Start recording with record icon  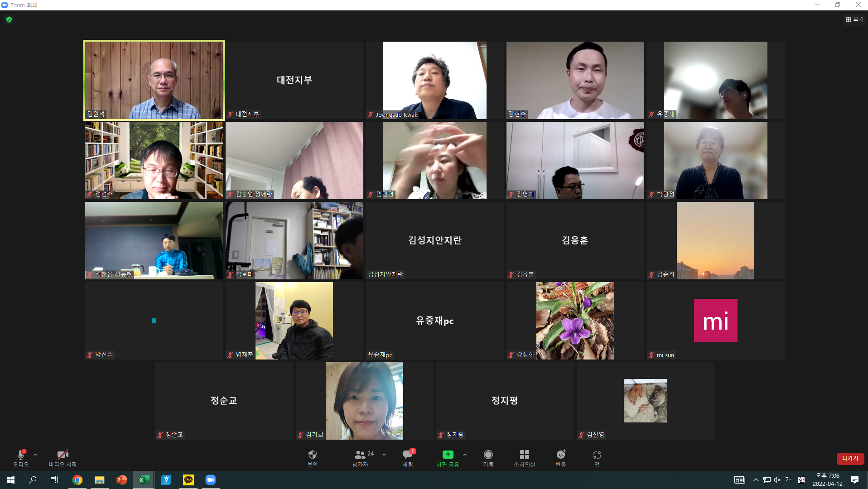click(488, 455)
